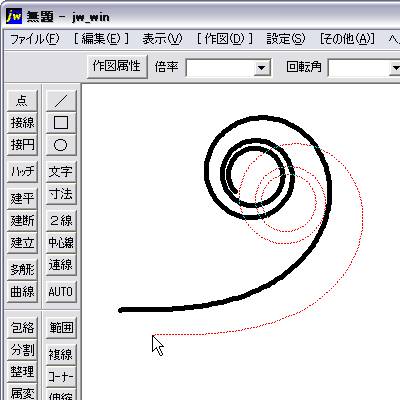
Task: Open the [作図(D)] menu
Action: [224, 39]
